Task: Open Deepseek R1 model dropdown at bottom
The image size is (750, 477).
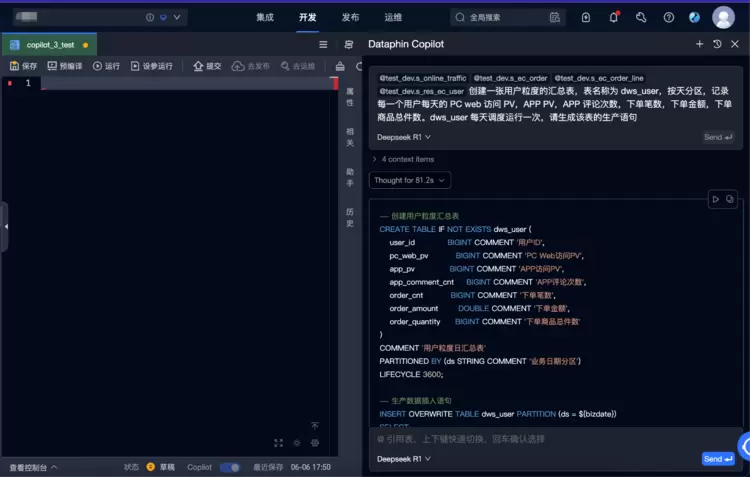Action: (x=404, y=459)
